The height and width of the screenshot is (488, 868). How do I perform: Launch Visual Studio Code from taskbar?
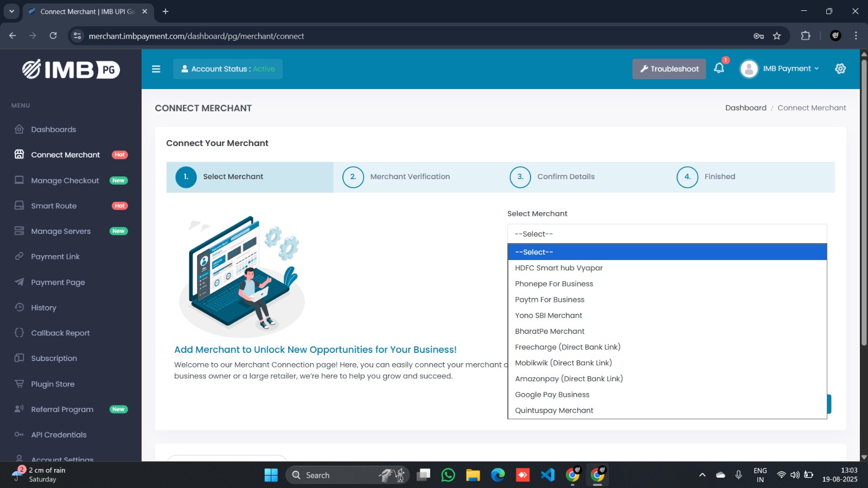tap(547, 475)
